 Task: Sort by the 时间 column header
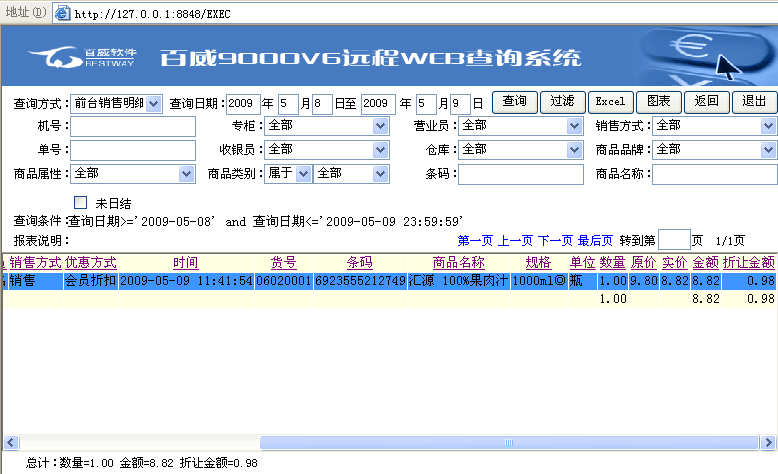click(x=185, y=263)
